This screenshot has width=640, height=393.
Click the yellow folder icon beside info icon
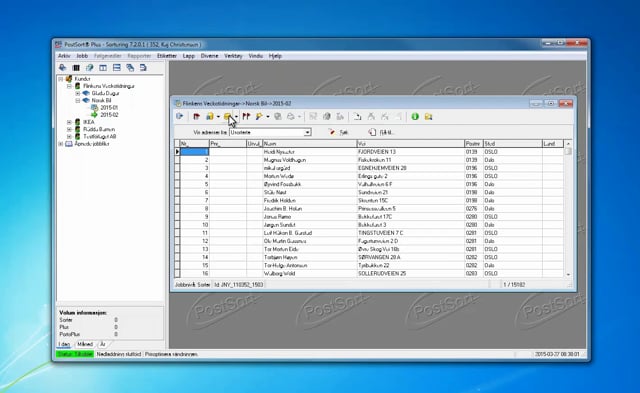tap(428, 117)
